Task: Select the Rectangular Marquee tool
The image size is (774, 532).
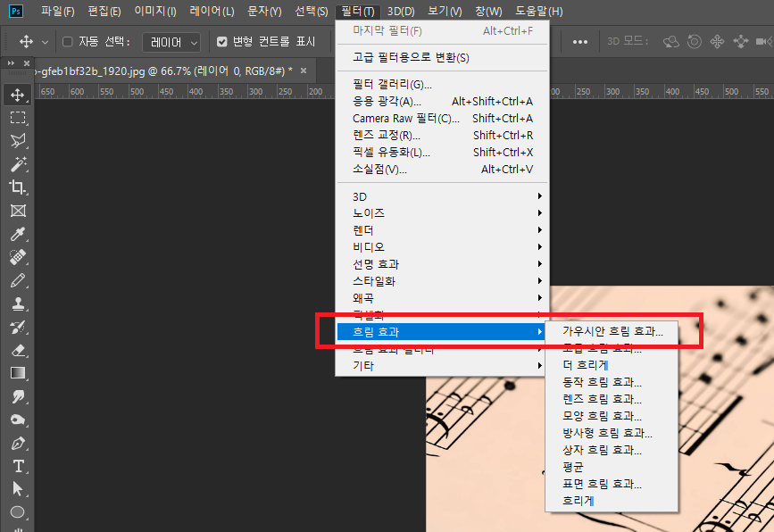Action: pyautogui.click(x=17, y=118)
